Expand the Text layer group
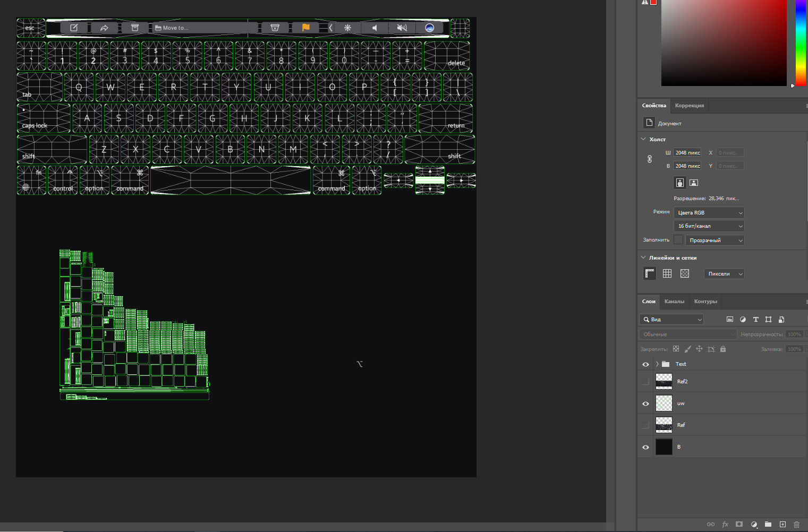 click(x=657, y=364)
